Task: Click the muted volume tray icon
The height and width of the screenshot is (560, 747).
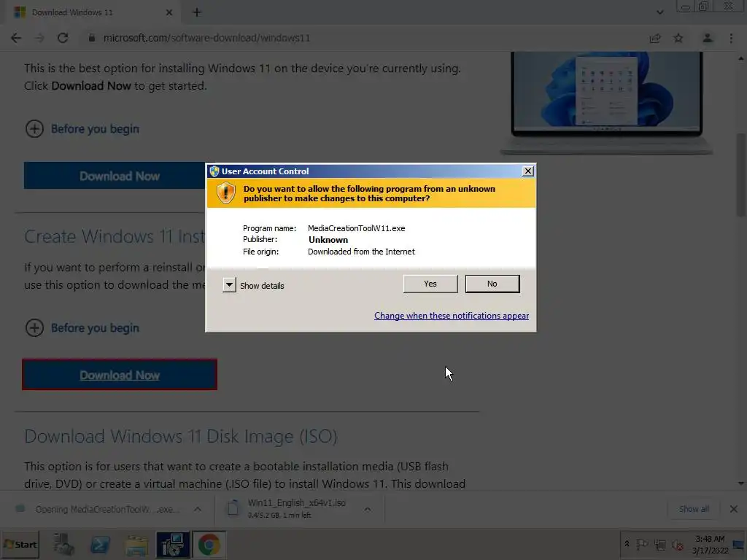Action: pyautogui.click(x=677, y=544)
